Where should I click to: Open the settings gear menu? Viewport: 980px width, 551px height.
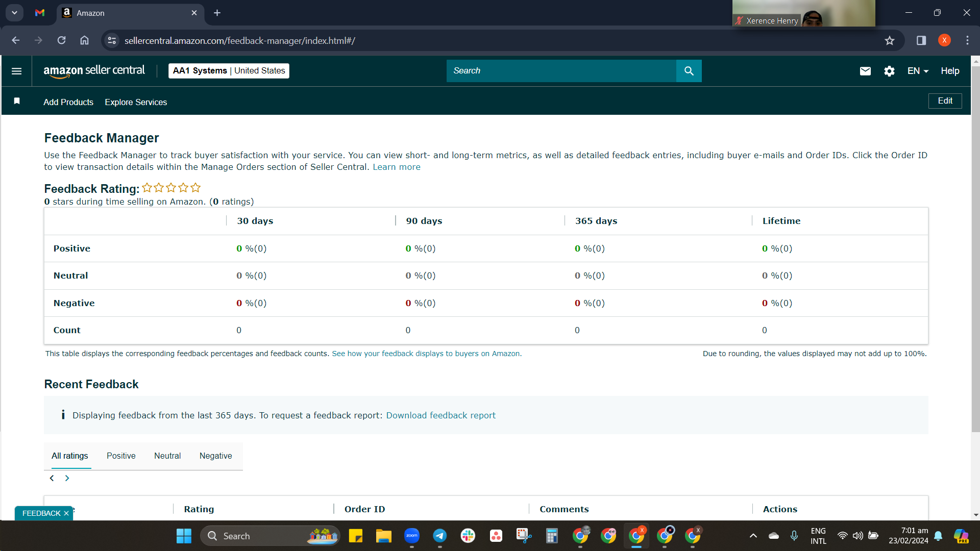click(889, 71)
